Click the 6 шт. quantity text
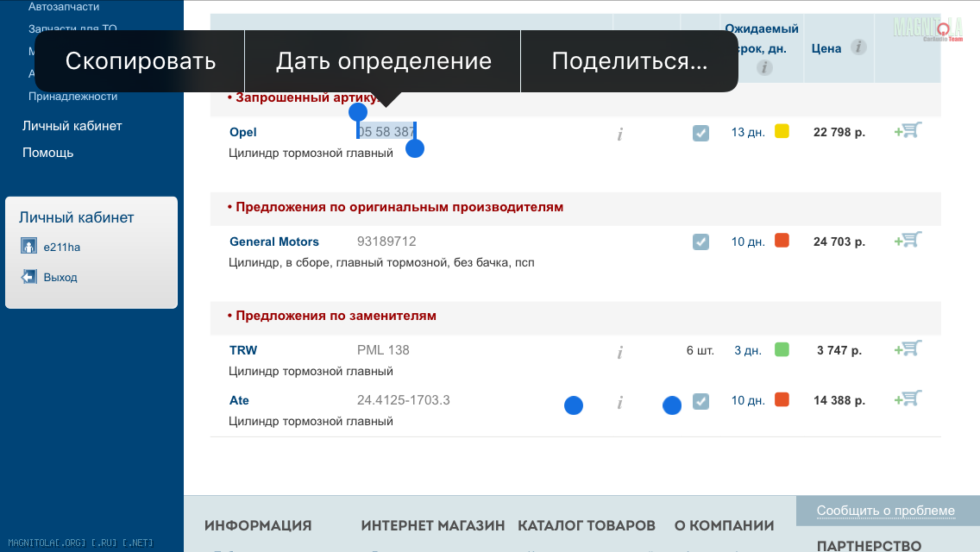Screen dimensions: 980x552 click(x=700, y=351)
